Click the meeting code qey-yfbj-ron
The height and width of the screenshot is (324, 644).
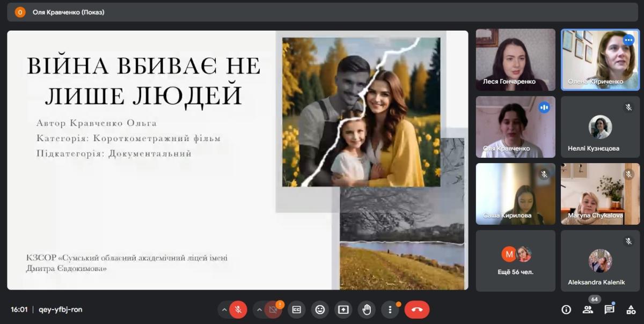(61, 310)
